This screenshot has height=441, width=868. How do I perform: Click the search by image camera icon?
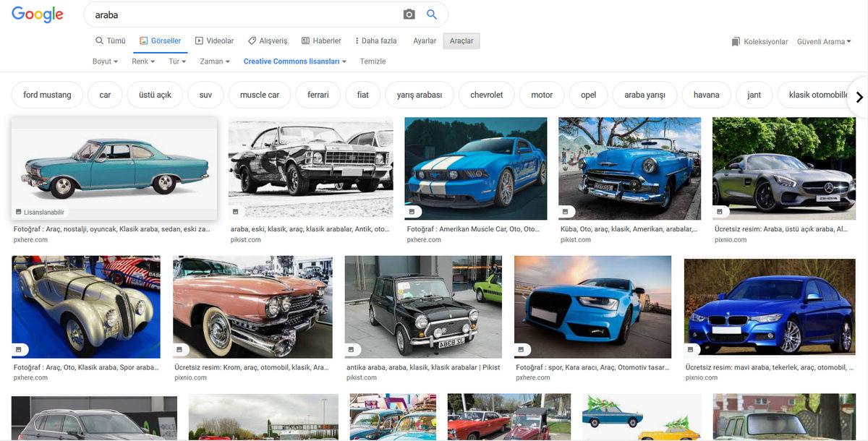coord(409,14)
